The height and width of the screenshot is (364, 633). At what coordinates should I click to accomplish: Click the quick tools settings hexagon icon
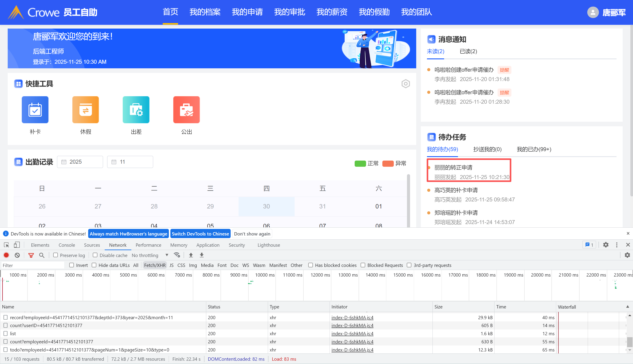coord(406,84)
